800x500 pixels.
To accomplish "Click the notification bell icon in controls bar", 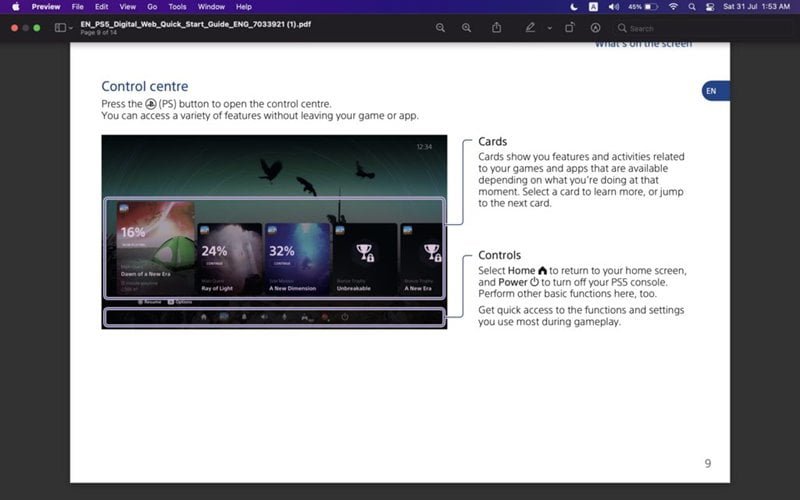I will 244,317.
